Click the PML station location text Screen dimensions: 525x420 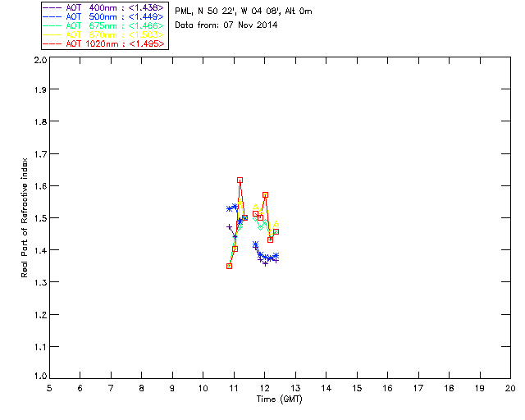pyautogui.click(x=244, y=11)
